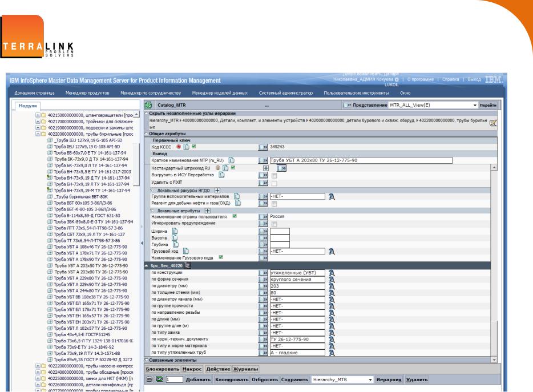Expand the Связанные элементы section
This screenshot has width=533, height=392.
[147, 359]
